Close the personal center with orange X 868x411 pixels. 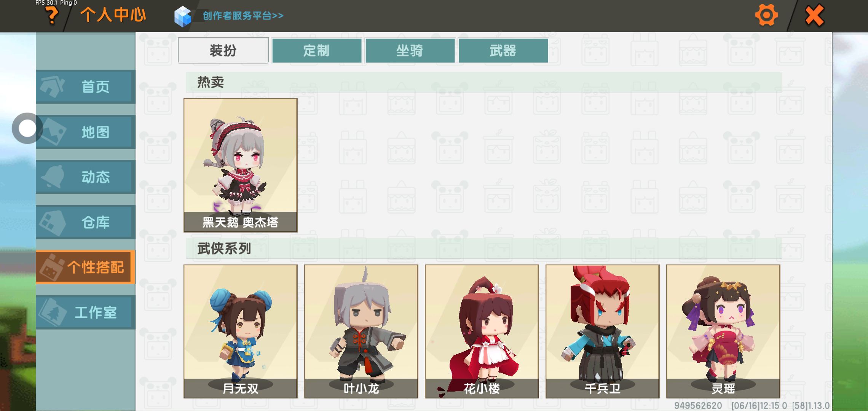[x=814, y=16]
